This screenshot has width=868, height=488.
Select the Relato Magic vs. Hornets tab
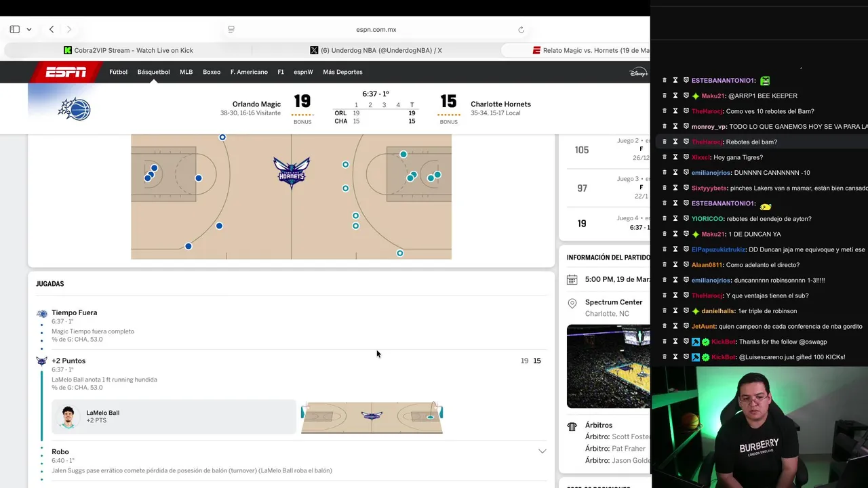click(x=576, y=50)
